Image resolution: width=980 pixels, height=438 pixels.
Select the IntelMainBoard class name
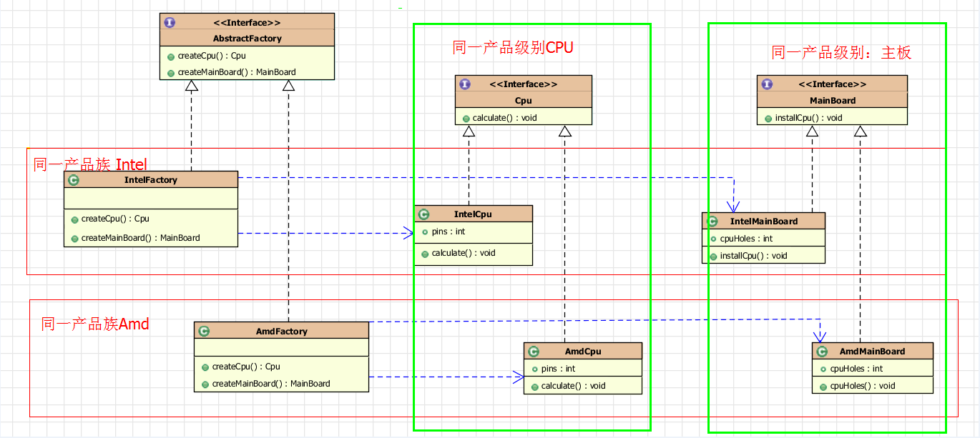tap(764, 222)
